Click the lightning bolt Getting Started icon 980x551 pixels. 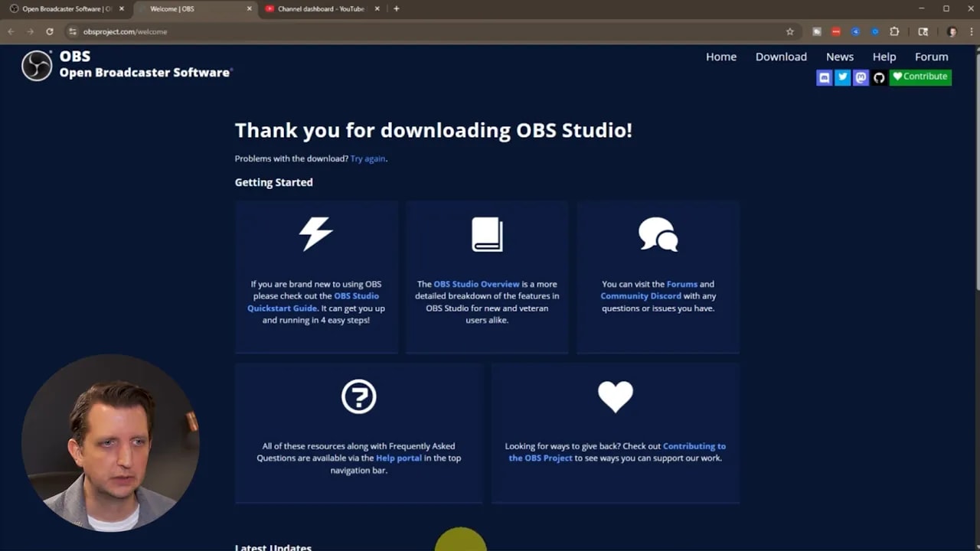click(316, 233)
